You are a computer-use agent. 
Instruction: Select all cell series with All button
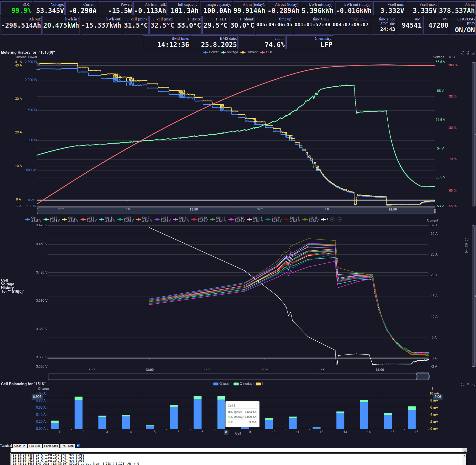coord(332,219)
